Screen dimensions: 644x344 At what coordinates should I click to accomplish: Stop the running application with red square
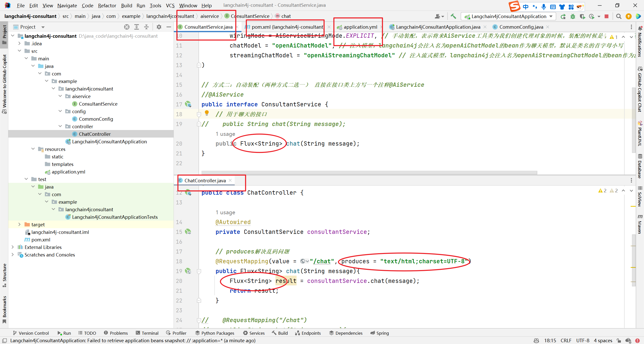(607, 16)
